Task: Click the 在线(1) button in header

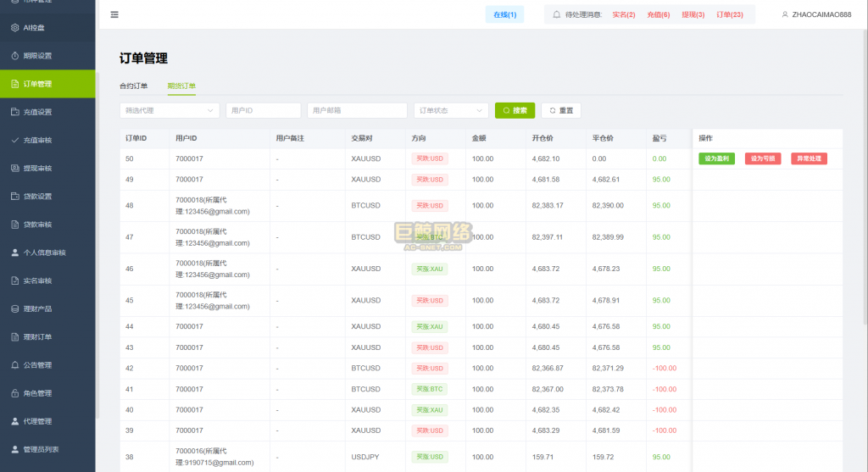Action: click(x=505, y=14)
